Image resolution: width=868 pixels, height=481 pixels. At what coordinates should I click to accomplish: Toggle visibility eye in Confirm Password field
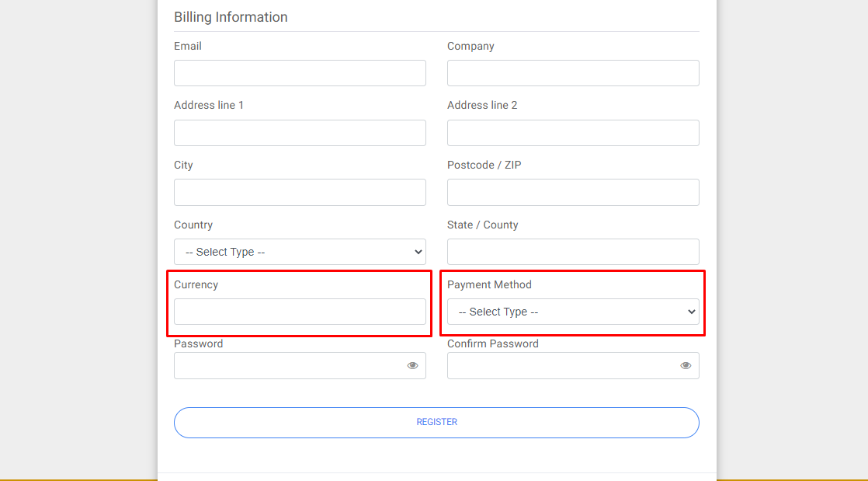click(686, 365)
